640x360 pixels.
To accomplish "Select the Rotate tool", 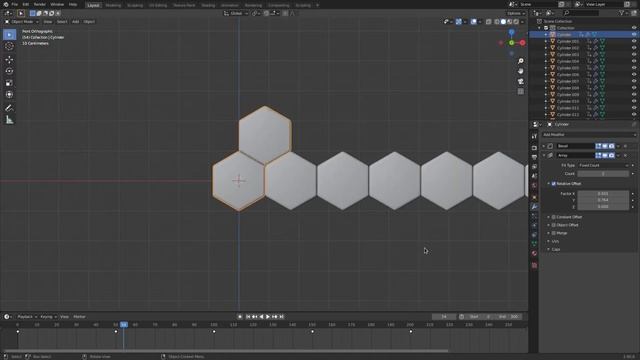I will tap(9, 71).
